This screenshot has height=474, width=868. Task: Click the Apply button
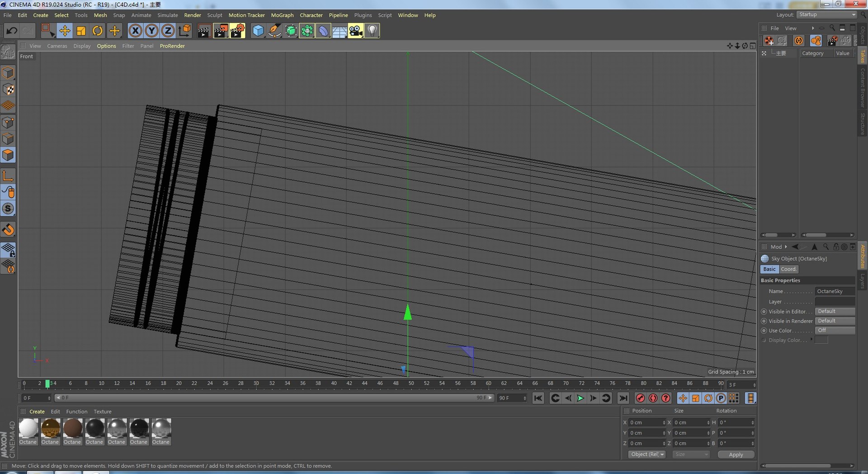[x=736, y=455]
